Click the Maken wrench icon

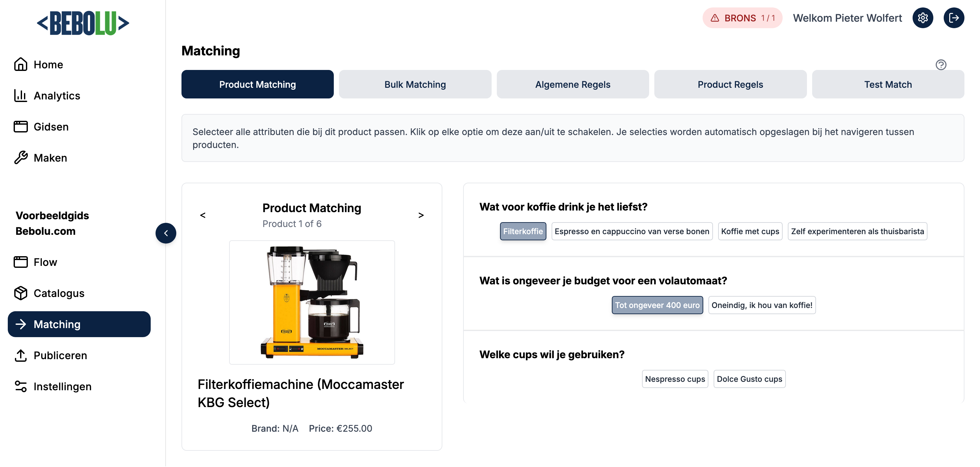[x=20, y=157]
